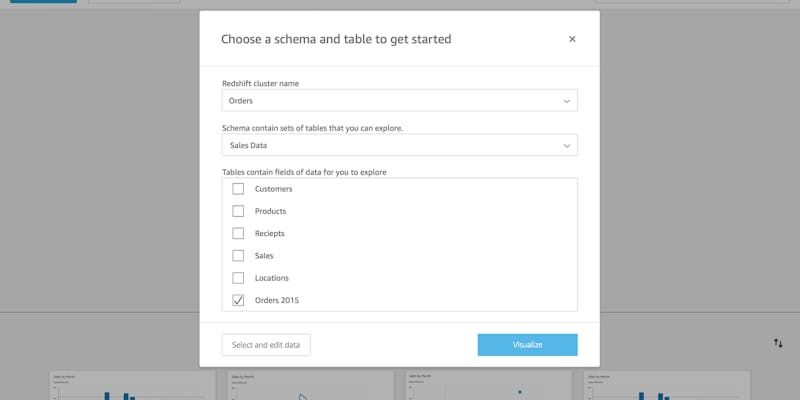Check the Customers table checkbox
800x400 pixels.
238,189
